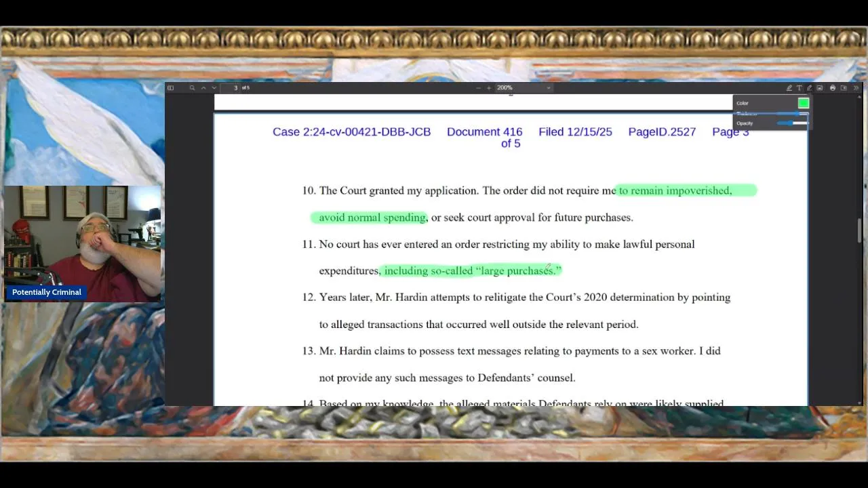Click highlighted text 'avoid normal spending'

pyautogui.click(x=372, y=218)
